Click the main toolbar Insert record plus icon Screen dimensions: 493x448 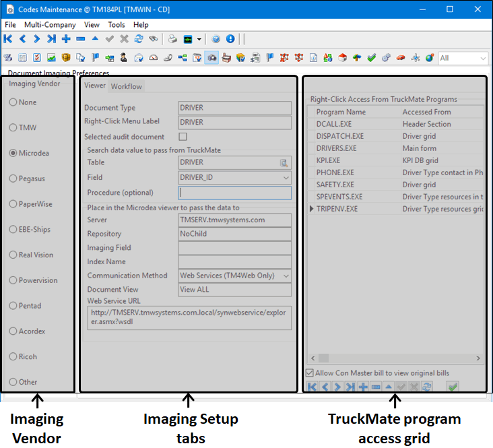(66, 39)
